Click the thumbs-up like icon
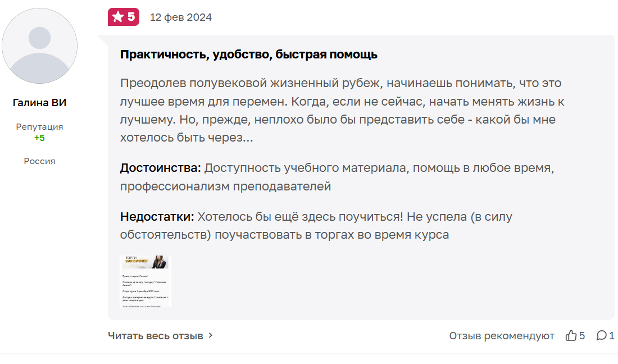 tap(571, 335)
